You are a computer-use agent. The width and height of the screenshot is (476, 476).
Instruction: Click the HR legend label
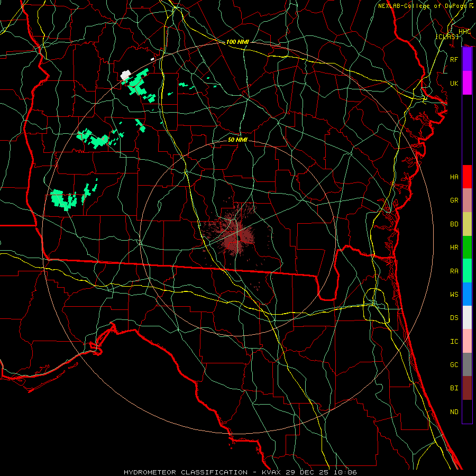tap(454, 248)
